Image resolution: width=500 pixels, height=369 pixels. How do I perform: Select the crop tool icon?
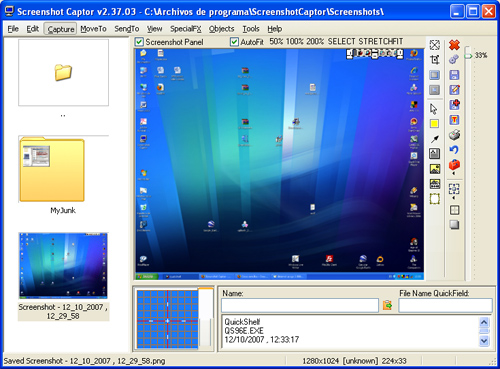(x=434, y=60)
